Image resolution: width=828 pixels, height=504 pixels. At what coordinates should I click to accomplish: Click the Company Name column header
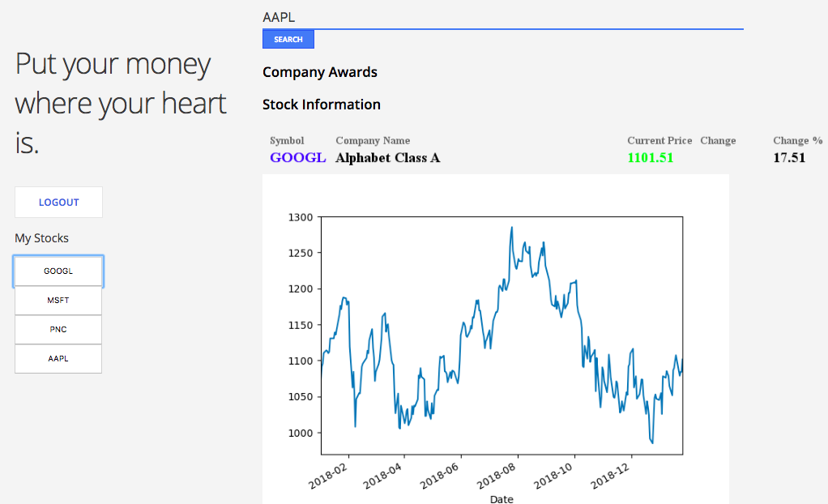point(373,141)
